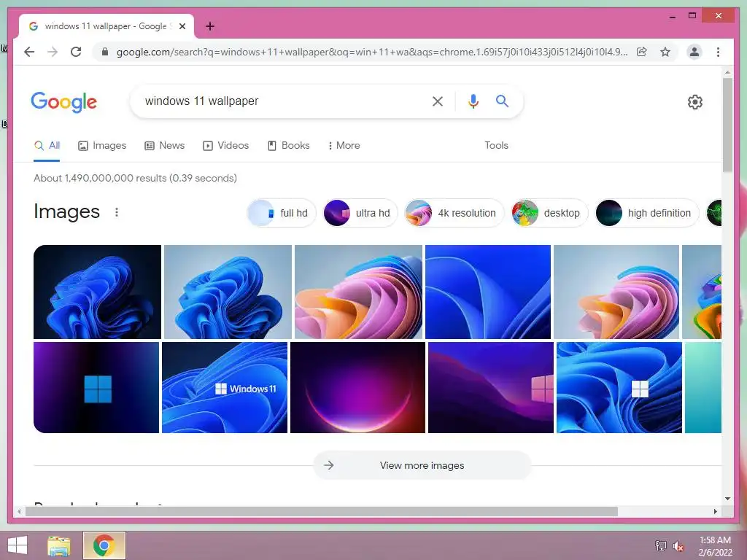747x560 pixels.
Task: Click View more images button
Action: (422, 465)
